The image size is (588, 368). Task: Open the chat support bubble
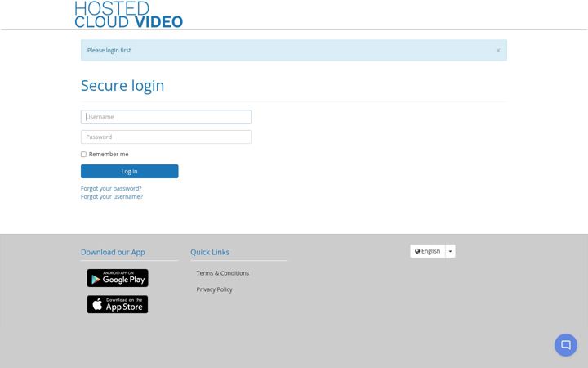click(566, 345)
